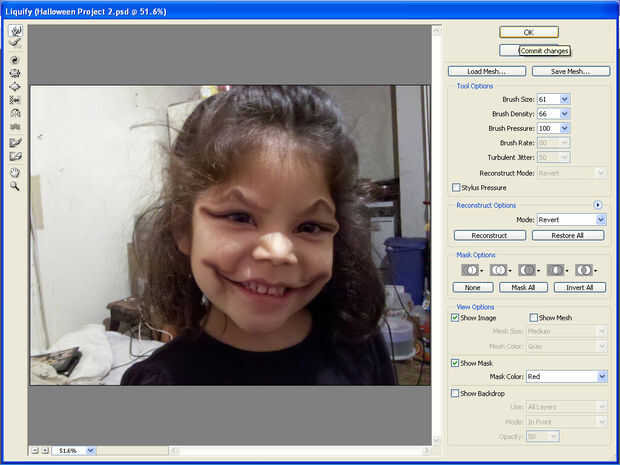Select the Push Left tool
Image resolution: width=620 pixels, height=465 pixels.
(x=15, y=100)
